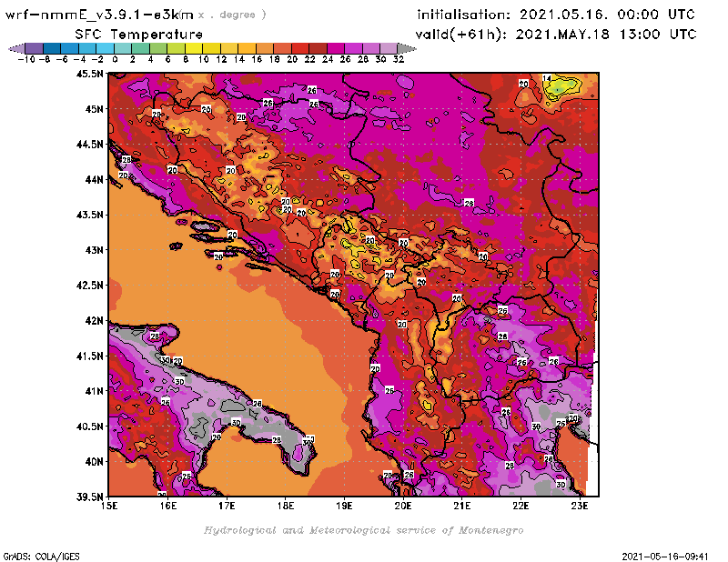This screenshot has width=728, height=562.
Task: Select the 'initialisation: 2021.05.16. 00:00 UTC' text
Action: (x=556, y=15)
